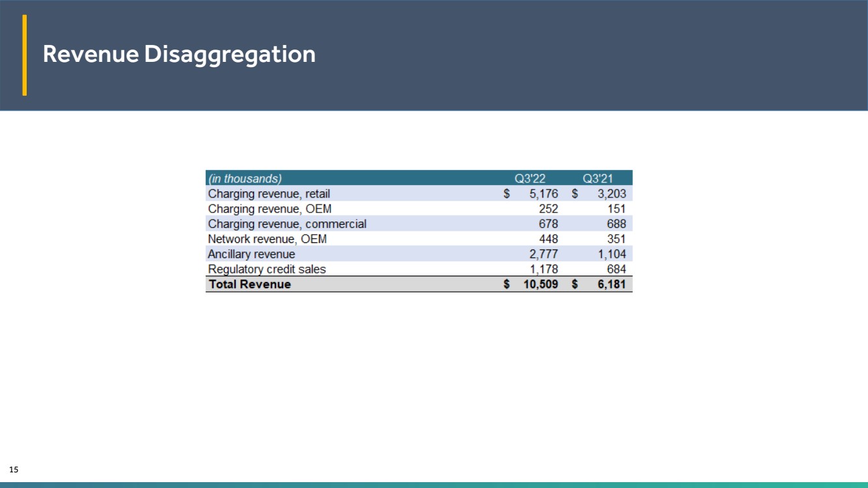Click the 684 regulatory credit value
Viewport: 868px width, 488px height.
[x=615, y=269]
